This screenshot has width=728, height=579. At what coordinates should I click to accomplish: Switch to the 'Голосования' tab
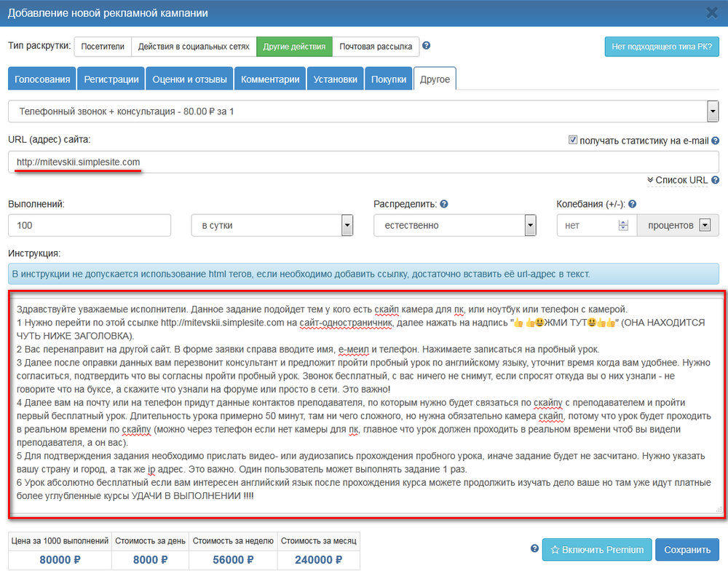point(43,79)
